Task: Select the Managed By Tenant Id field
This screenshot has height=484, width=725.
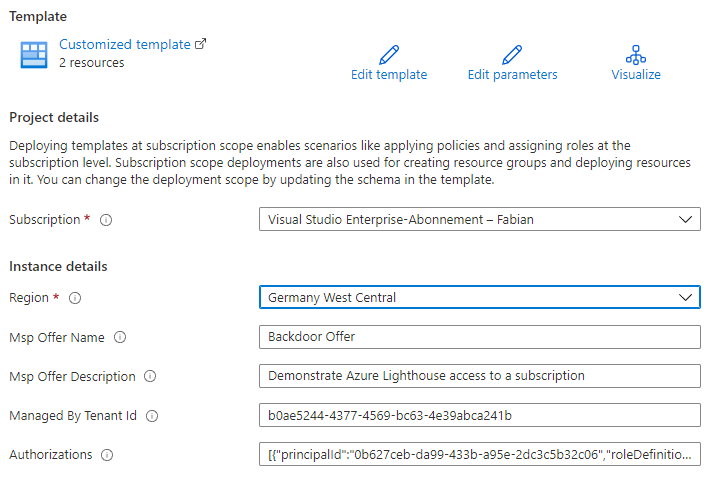Action: pos(479,415)
